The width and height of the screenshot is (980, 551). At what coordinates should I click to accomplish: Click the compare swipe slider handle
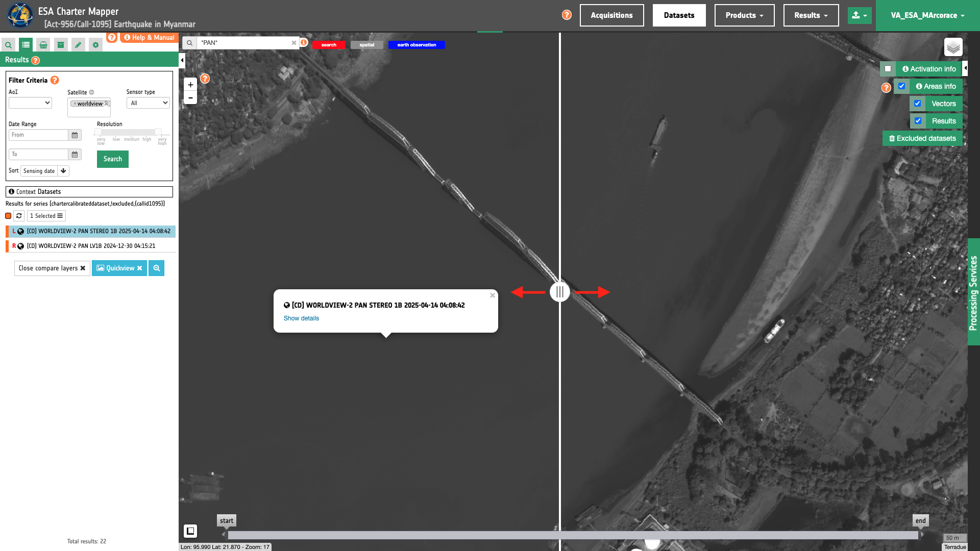click(560, 292)
